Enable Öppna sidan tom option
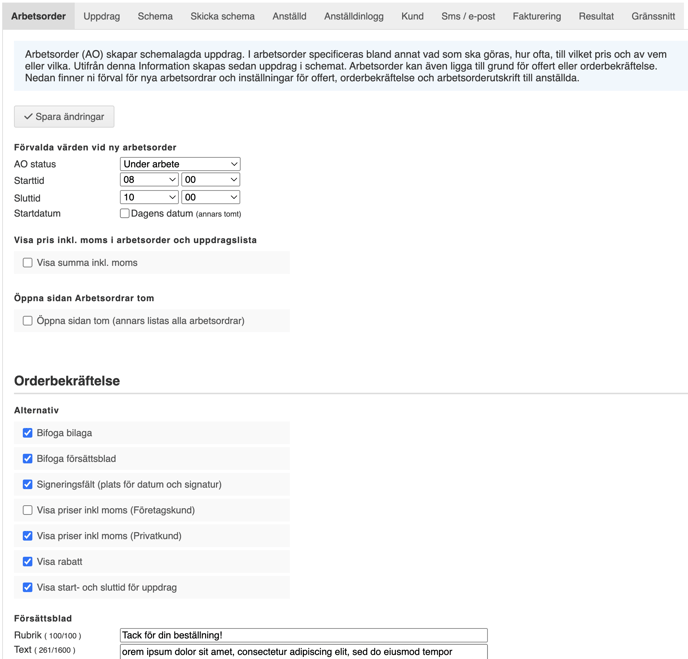688x659 pixels. click(28, 321)
